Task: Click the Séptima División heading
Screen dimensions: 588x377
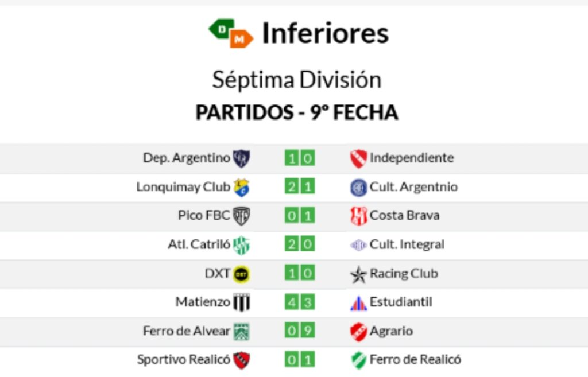Action: [x=297, y=80]
